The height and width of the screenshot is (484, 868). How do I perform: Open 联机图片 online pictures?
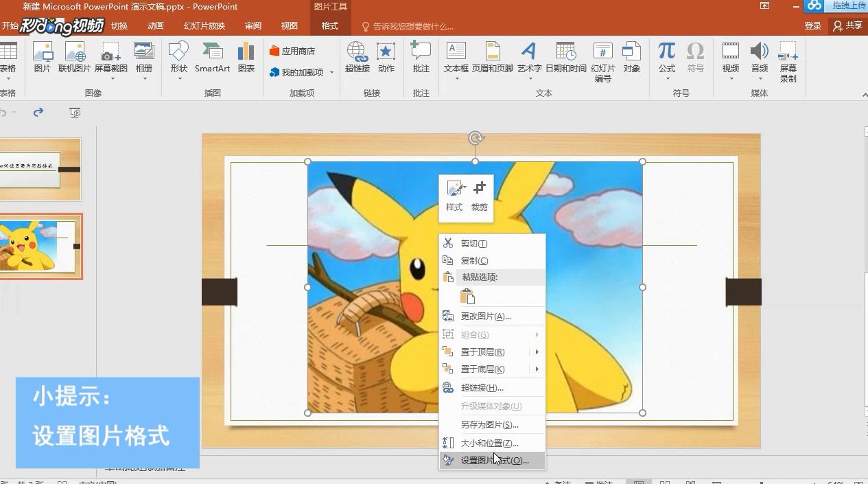pyautogui.click(x=74, y=58)
